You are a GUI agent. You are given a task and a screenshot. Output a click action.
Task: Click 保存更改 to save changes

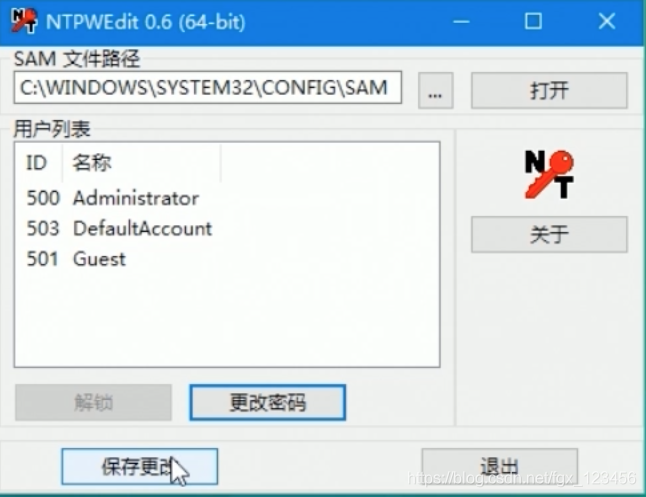(140, 467)
